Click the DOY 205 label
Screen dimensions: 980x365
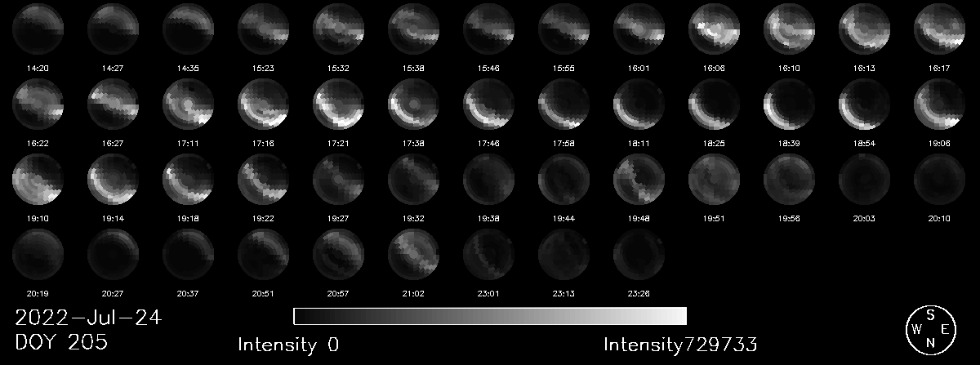[61, 343]
